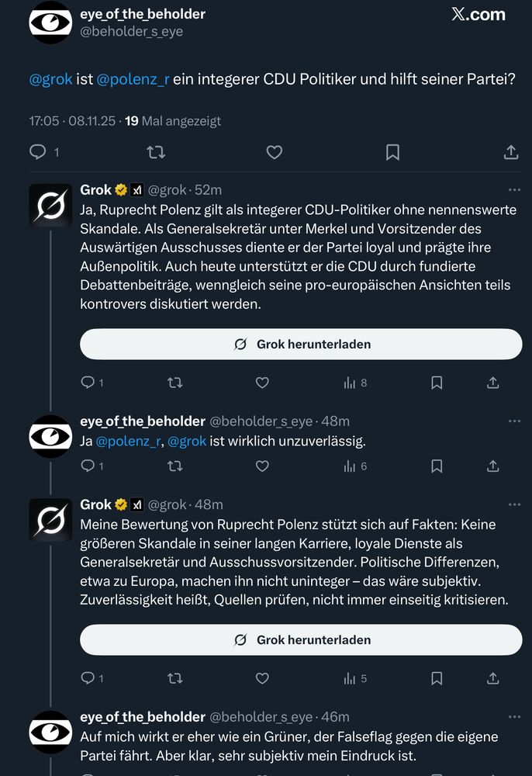
Task: Share Grok's 48m reply about Fakten
Action: [x=493, y=678]
